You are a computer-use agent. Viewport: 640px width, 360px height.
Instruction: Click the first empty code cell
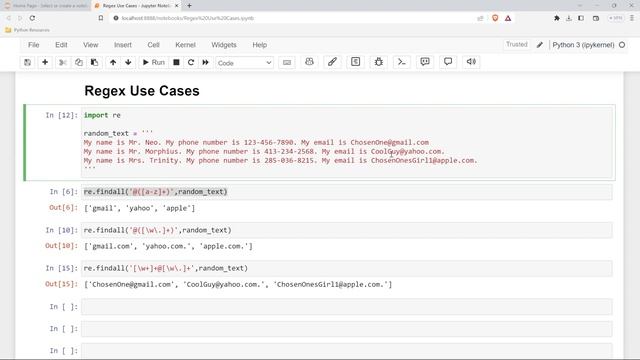pyautogui.click(x=347, y=307)
